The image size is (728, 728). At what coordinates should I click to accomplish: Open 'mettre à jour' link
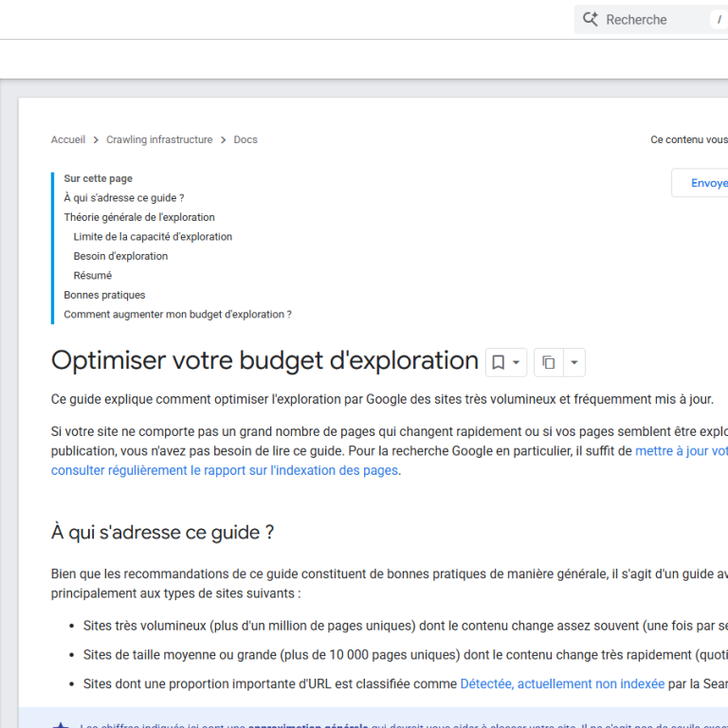682,451
